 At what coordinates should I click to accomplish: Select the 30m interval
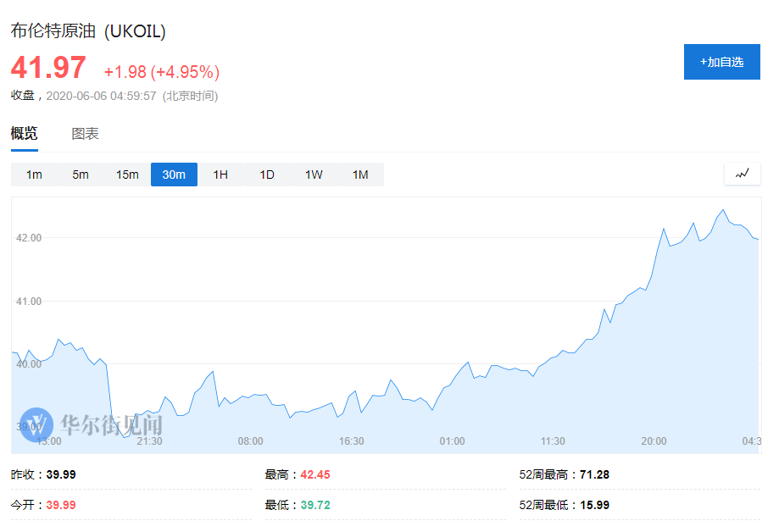(174, 175)
